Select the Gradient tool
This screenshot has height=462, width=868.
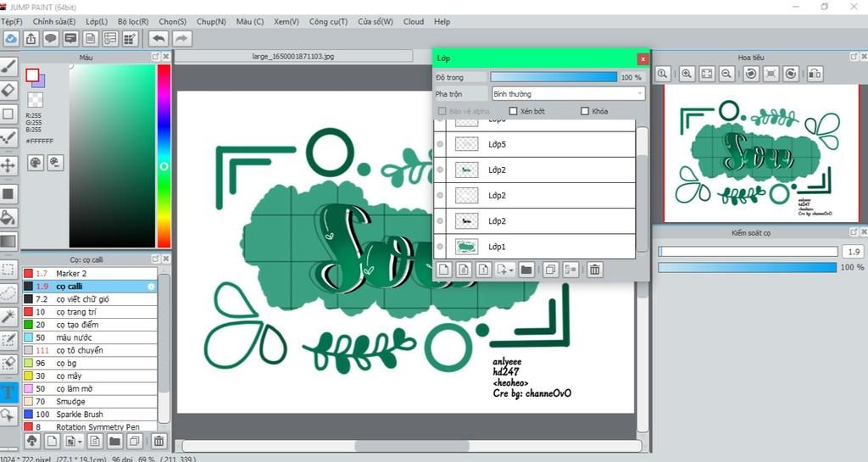[x=8, y=242]
